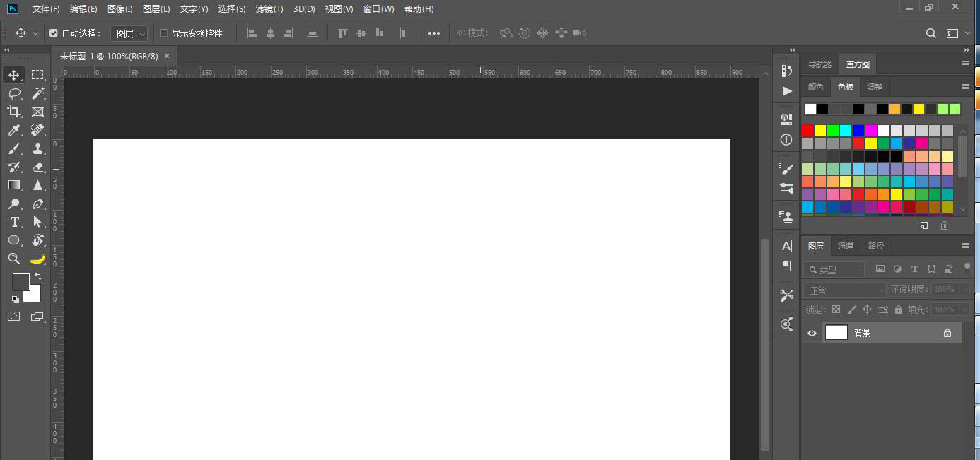Open Swatches panel flyout menu
980x460 pixels.
point(966,87)
